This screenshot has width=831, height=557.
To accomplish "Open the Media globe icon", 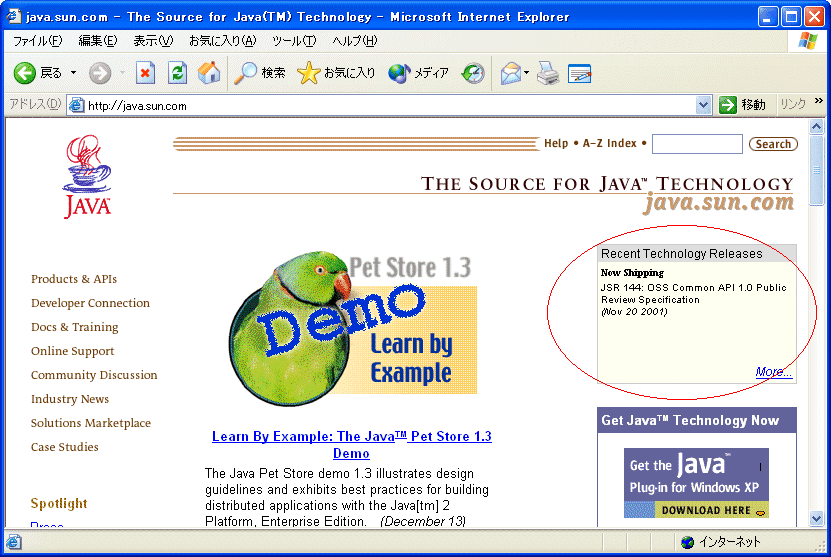I will tap(399, 73).
